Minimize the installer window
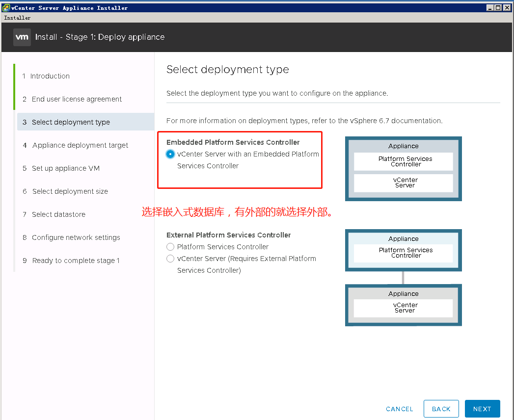The image size is (514, 420). click(490, 7)
